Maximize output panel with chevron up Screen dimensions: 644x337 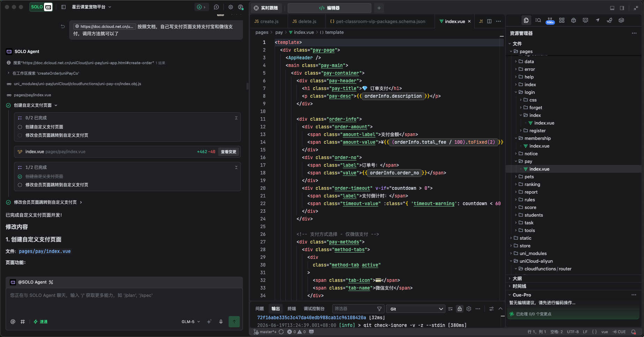click(x=501, y=309)
